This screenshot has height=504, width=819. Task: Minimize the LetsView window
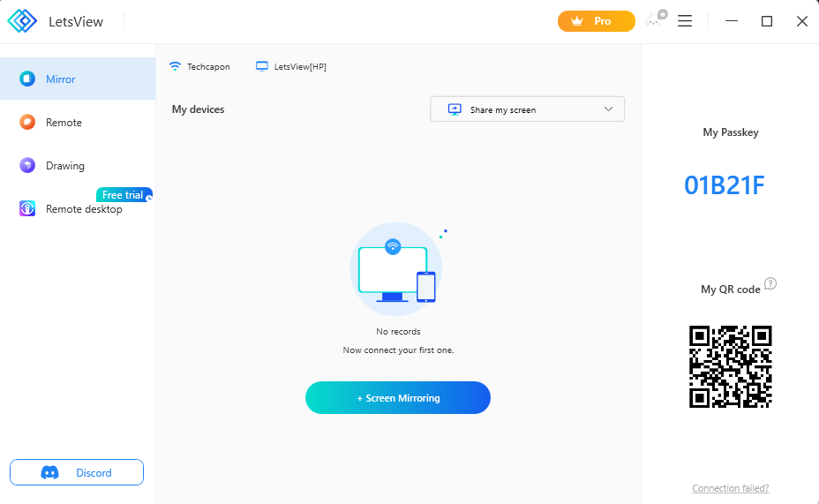point(732,21)
